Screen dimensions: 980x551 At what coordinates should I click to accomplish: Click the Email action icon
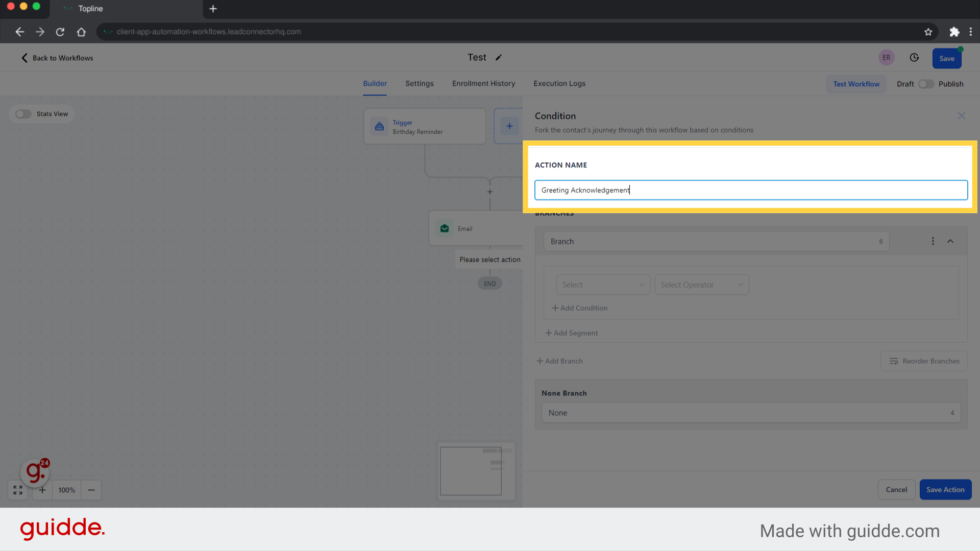point(444,228)
